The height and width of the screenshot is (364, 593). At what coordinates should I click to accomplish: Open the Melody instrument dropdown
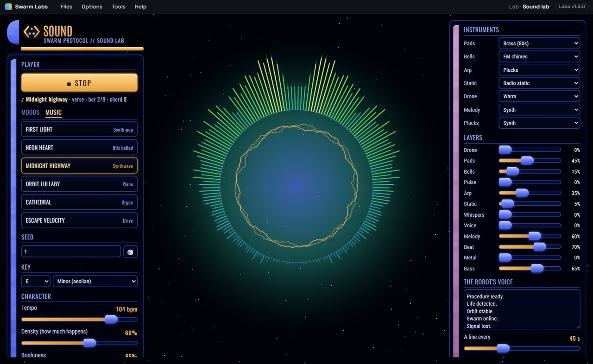(539, 110)
